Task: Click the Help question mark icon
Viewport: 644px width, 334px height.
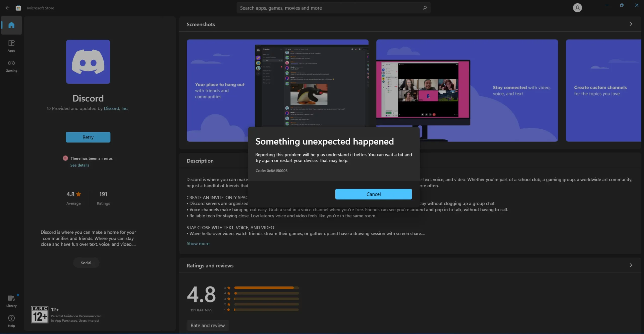Action: 11,318
